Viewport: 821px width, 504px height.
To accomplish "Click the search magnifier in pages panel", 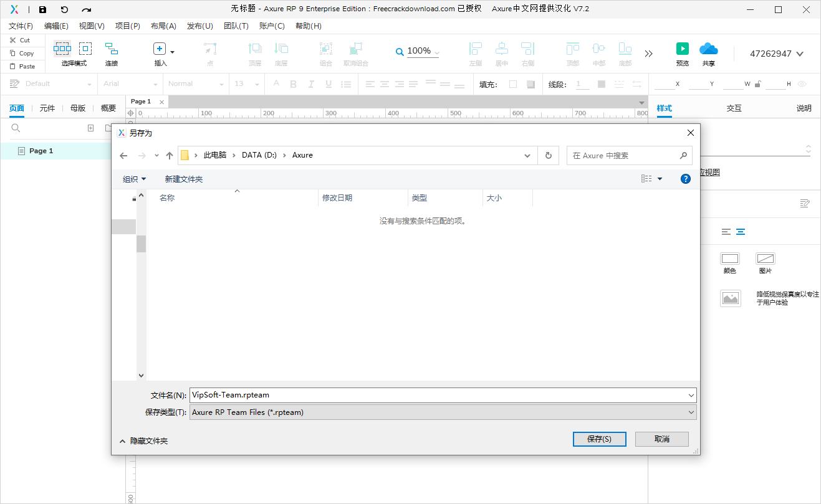I will pyautogui.click(x=16, y=128).
